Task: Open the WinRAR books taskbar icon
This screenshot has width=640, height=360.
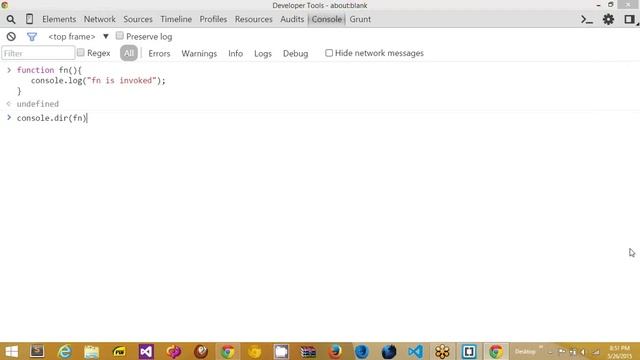Action: pos(308,351)
